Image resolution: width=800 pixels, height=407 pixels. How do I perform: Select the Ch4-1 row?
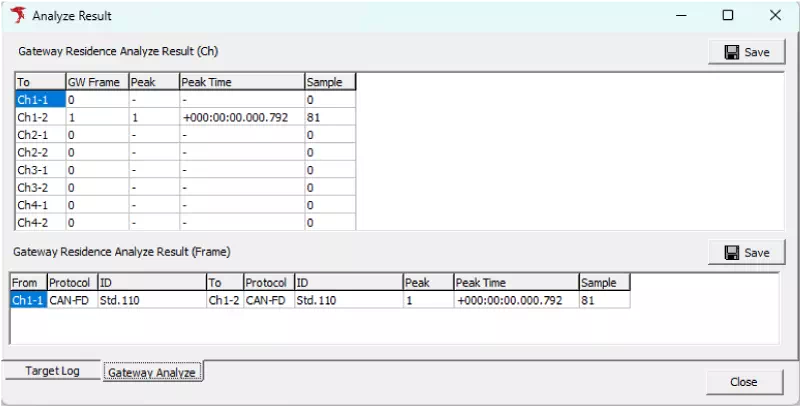coord(40,205)
